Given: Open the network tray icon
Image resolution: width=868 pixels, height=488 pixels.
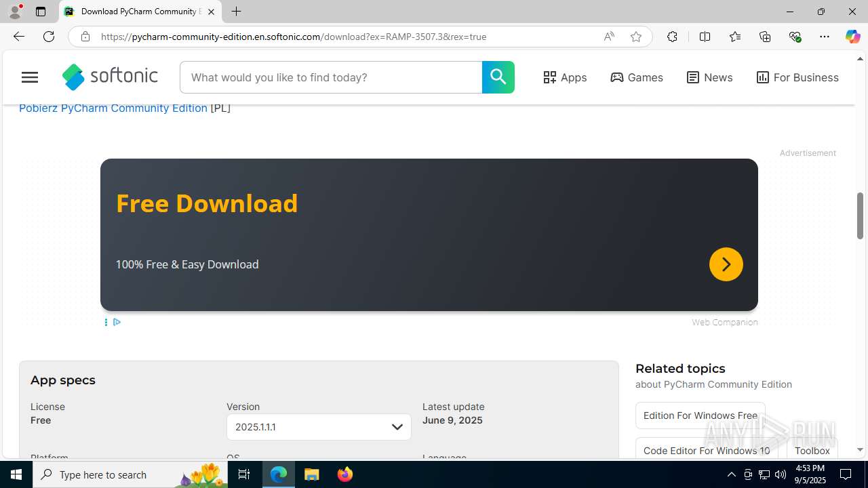Looking at the screenshot, I should pos(764,474).
